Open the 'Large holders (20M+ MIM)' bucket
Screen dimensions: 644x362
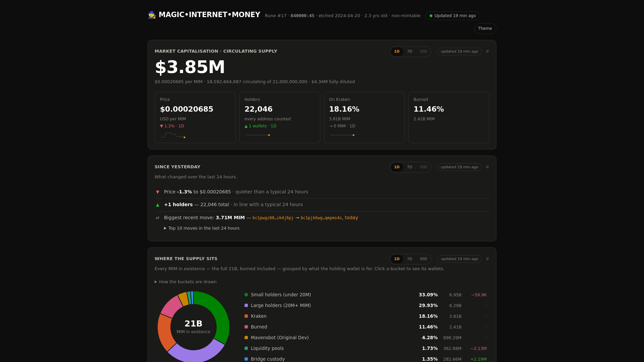[x=366, y=306]
